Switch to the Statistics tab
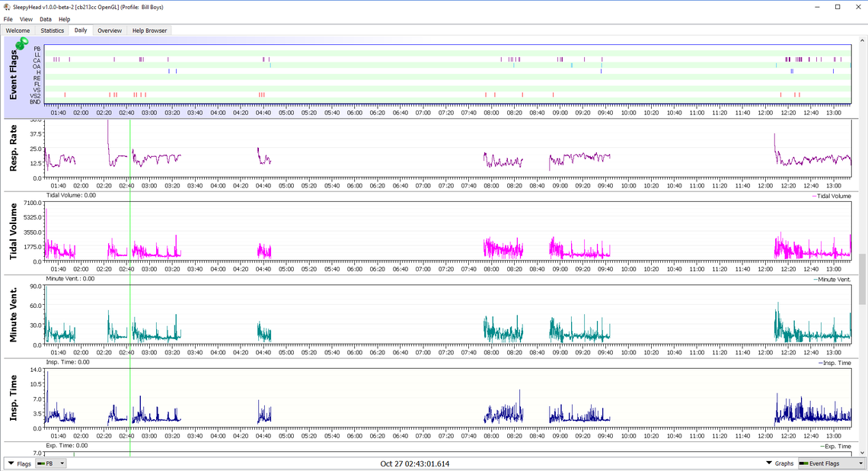 pyautogui.click(x=53, y=30)
